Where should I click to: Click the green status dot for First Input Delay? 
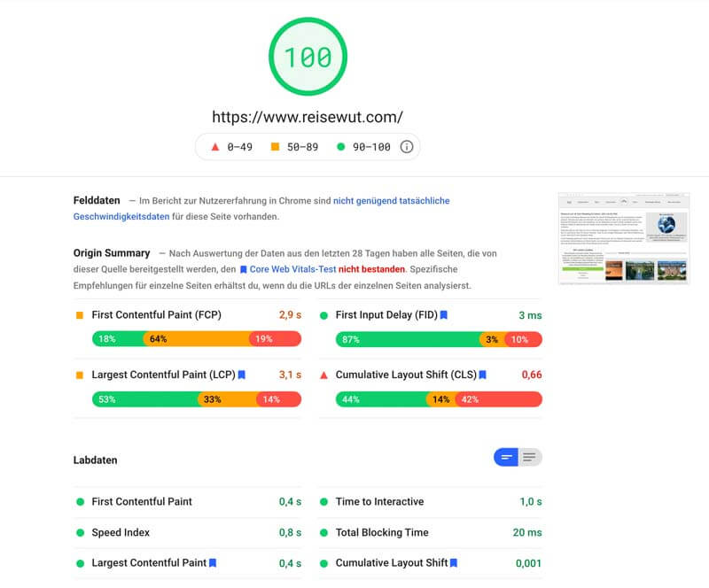click(x=323, y=315)
